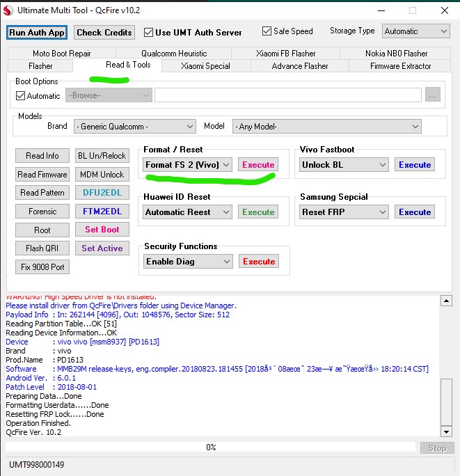Execute the Vivo Fastboot operation
The image size is (460, 476).
415,164
